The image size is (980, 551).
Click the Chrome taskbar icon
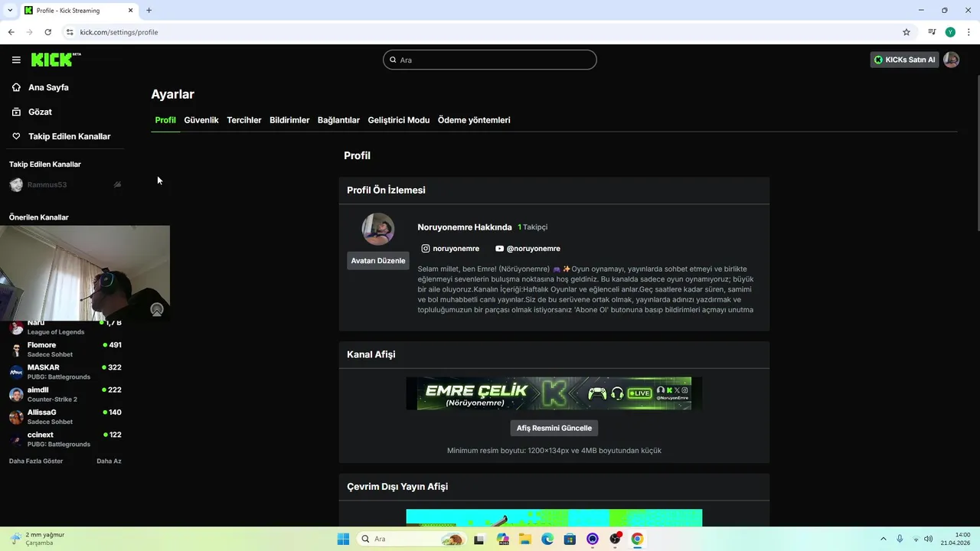coord(637,539)
